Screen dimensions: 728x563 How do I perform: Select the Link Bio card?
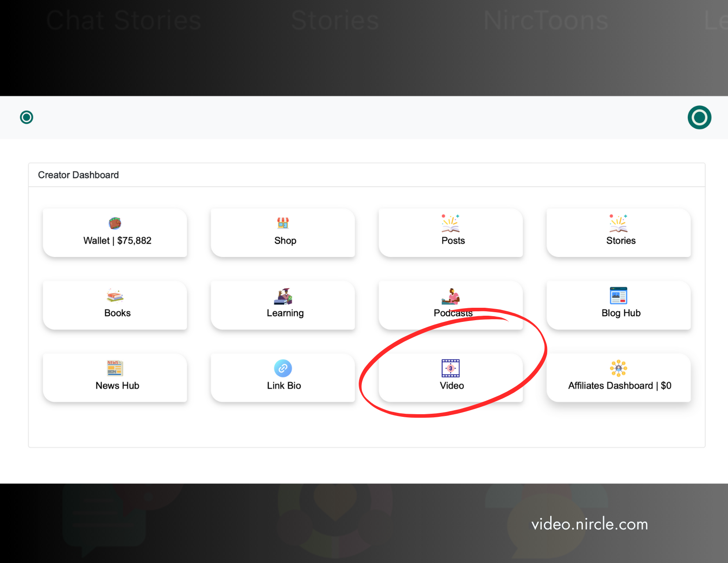[283, 378]
